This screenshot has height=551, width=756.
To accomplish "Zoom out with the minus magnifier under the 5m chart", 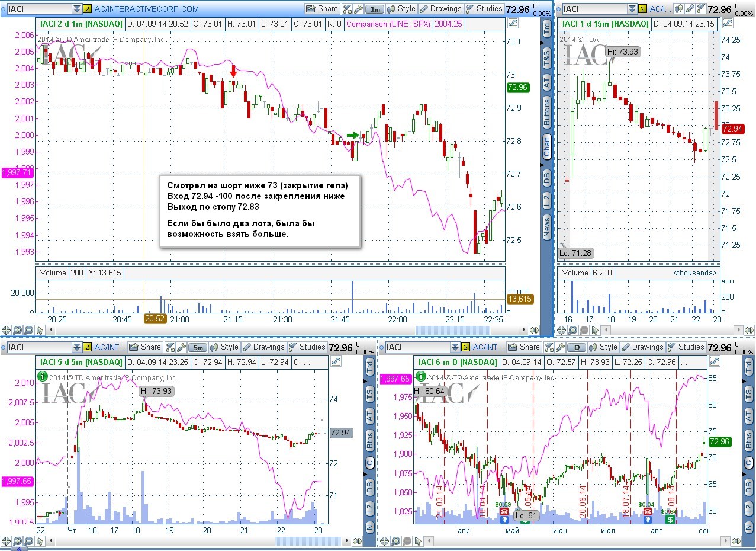I will click(29, 540).
